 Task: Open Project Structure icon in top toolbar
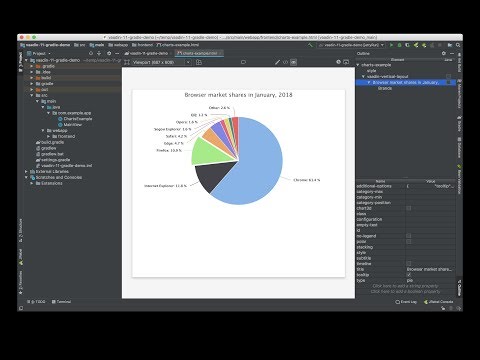450,45
